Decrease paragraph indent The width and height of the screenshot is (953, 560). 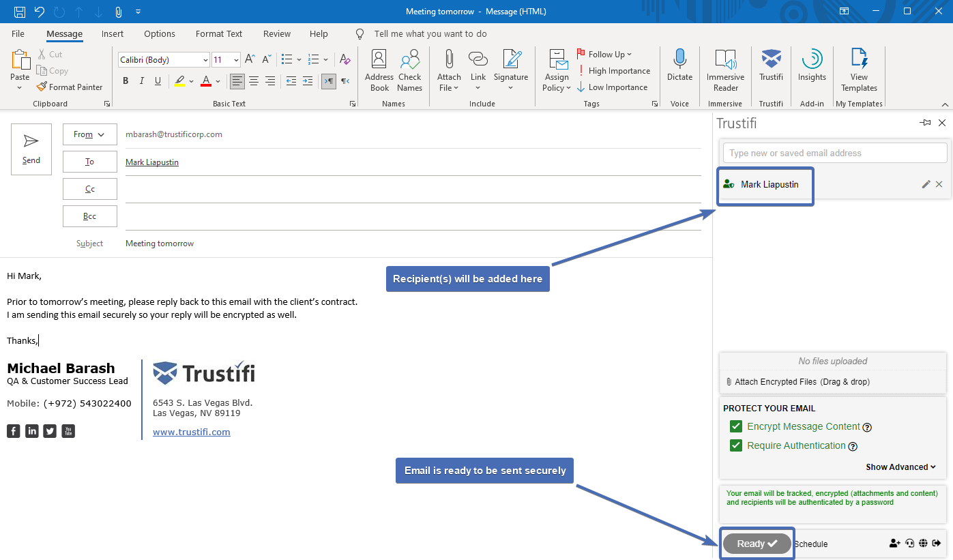point(291,81)
